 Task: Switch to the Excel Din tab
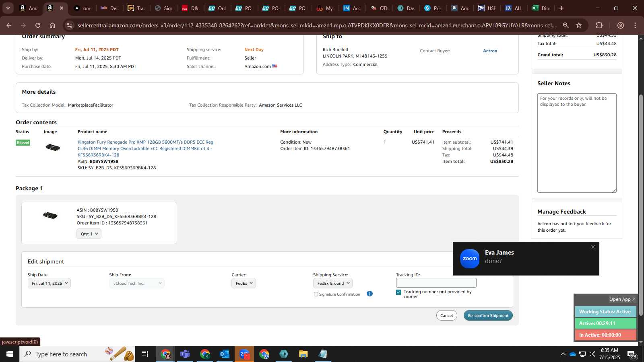[x=541, y=8]
